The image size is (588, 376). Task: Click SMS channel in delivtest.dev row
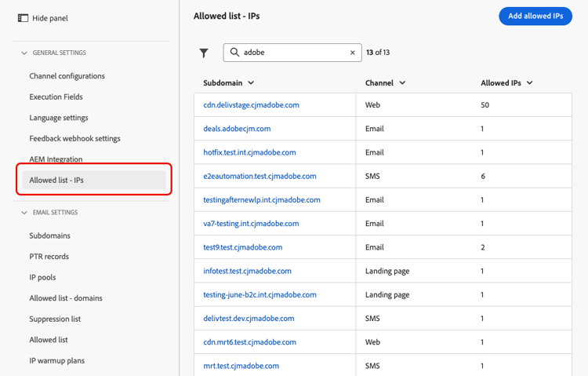372,318
